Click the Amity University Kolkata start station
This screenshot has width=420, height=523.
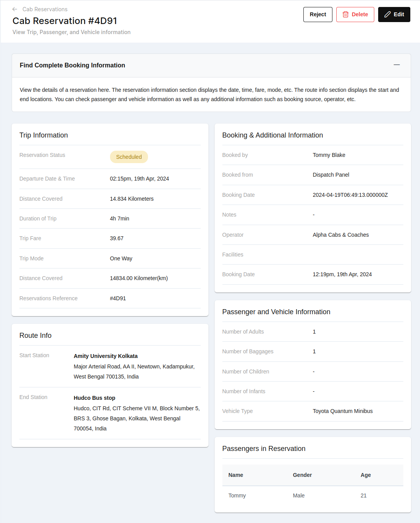point(105,356)
